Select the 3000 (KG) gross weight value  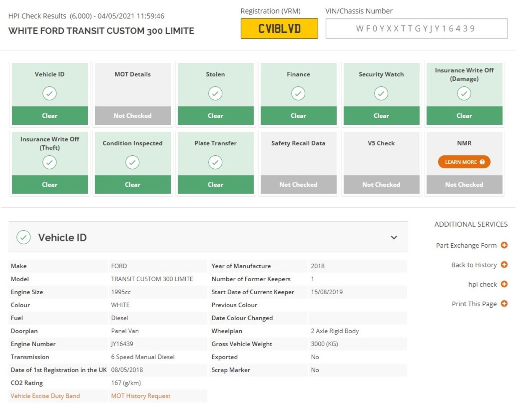coord(324,344)
